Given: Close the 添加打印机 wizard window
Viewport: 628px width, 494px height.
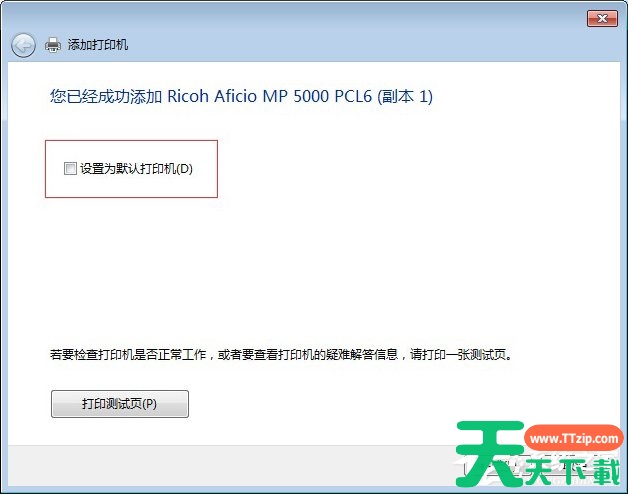Looking at the screenshot, I should [601, 18].
